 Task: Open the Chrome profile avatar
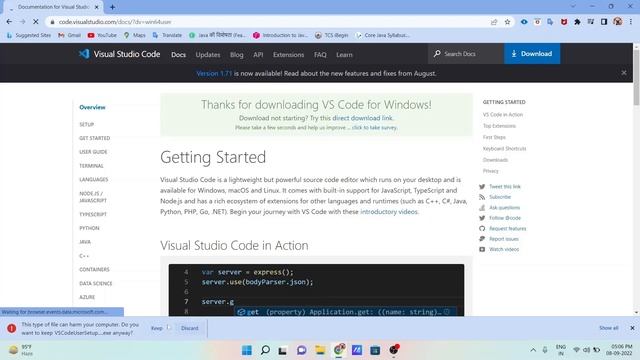[x=618, y=22]
